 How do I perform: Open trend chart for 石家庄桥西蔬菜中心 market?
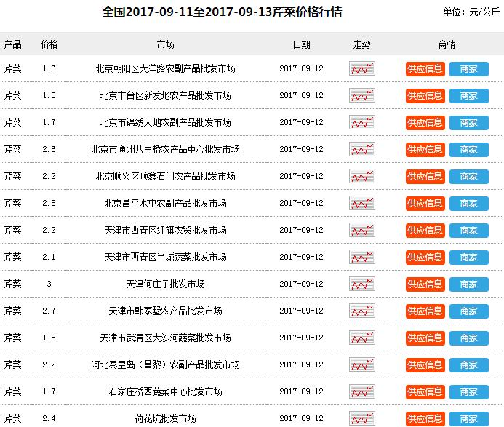click(361, 392)
